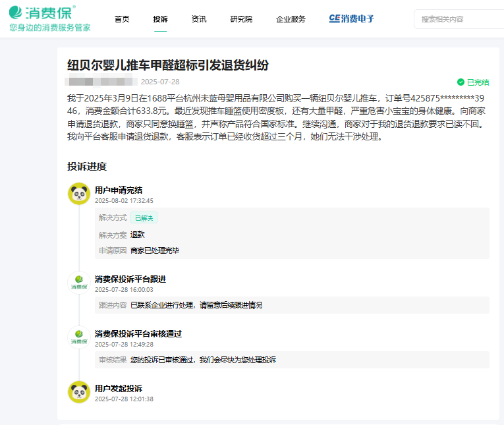This screenshot has width=504, height=425.
Task: Click the slogan 您身边的消费服务管家
Action: pyautogui.click(x=50, y=28)
